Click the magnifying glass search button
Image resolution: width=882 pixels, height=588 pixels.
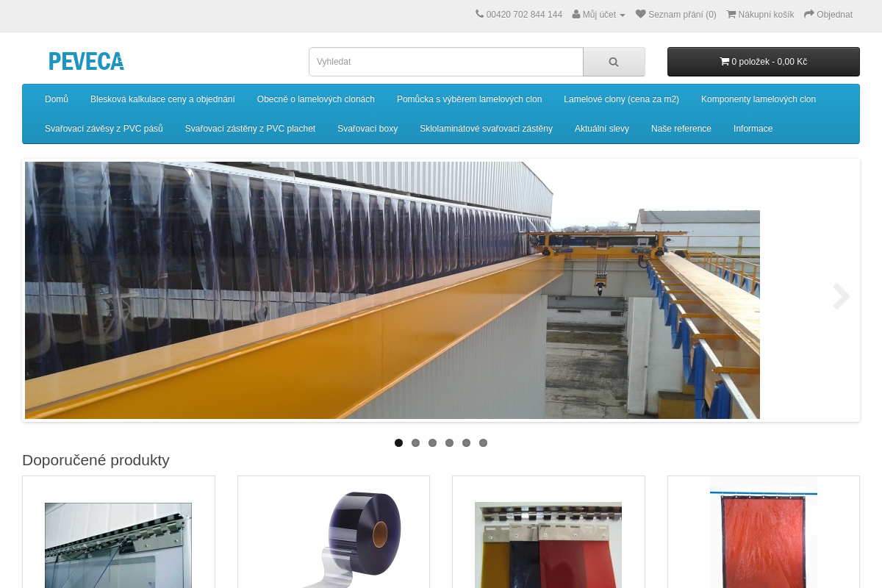pyautogui.click(x=614, y=62)
